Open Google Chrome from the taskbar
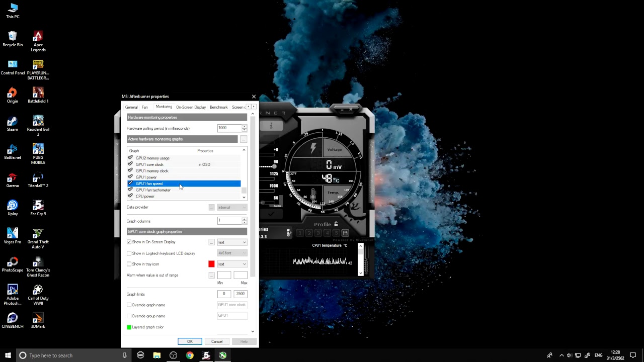644x362 pixels. pos(190,355)
